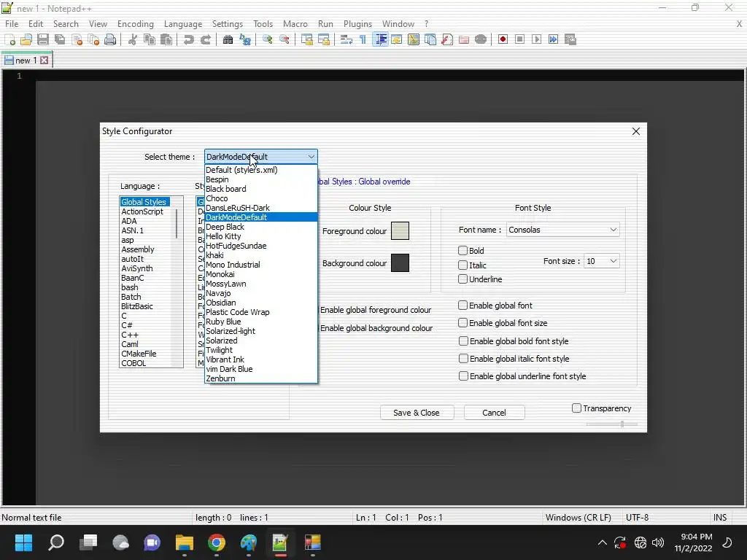This screenshot has width=747, height=560.
Task: Pick the Background colour swatch
Action: pyautogui.click(x=400, y=262)
